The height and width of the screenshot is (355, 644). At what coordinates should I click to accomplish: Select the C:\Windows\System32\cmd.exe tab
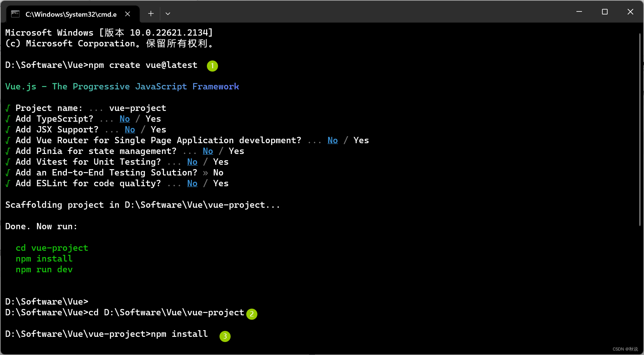73,14
